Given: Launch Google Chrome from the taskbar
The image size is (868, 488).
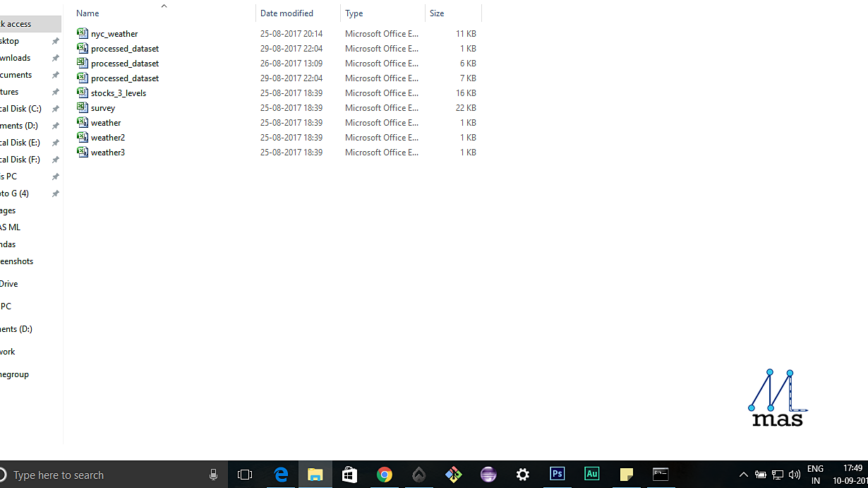Looking at the screenshot, I should pos(385,474).
